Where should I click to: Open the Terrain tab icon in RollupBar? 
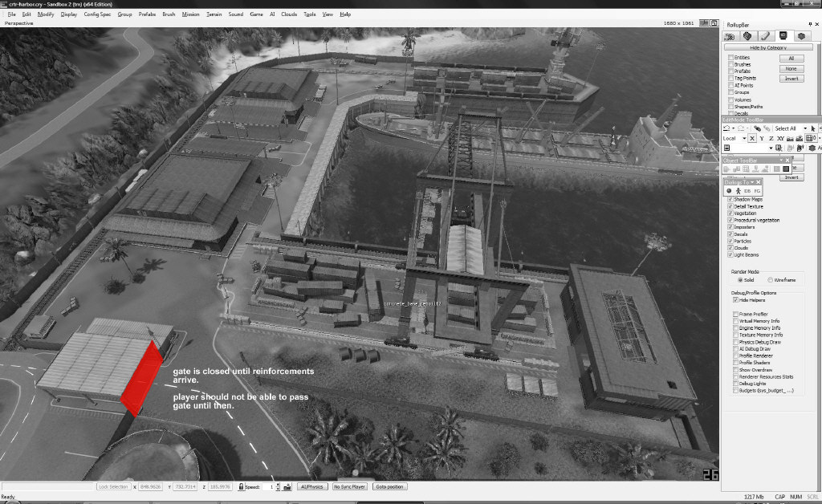747,36
